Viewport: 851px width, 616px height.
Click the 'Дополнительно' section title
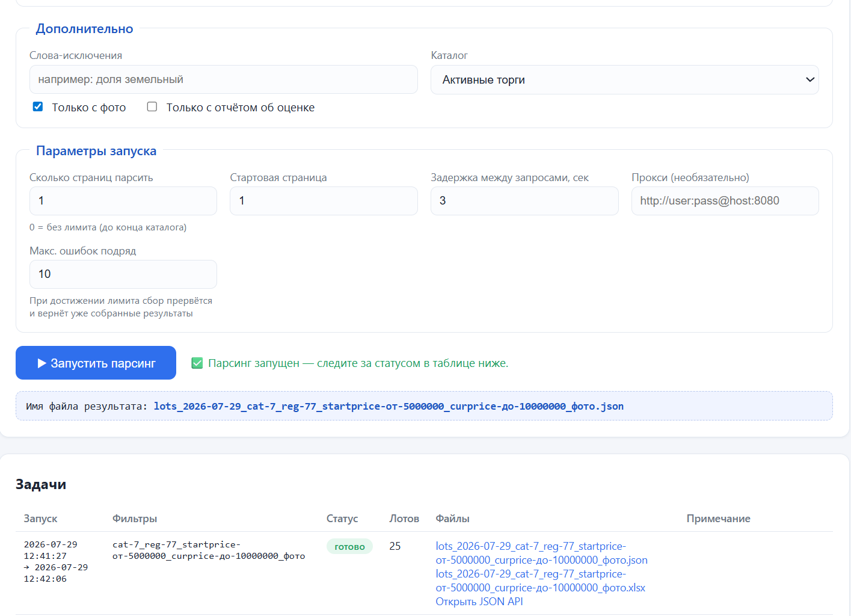pyautogui.click(x=85, y=29)
